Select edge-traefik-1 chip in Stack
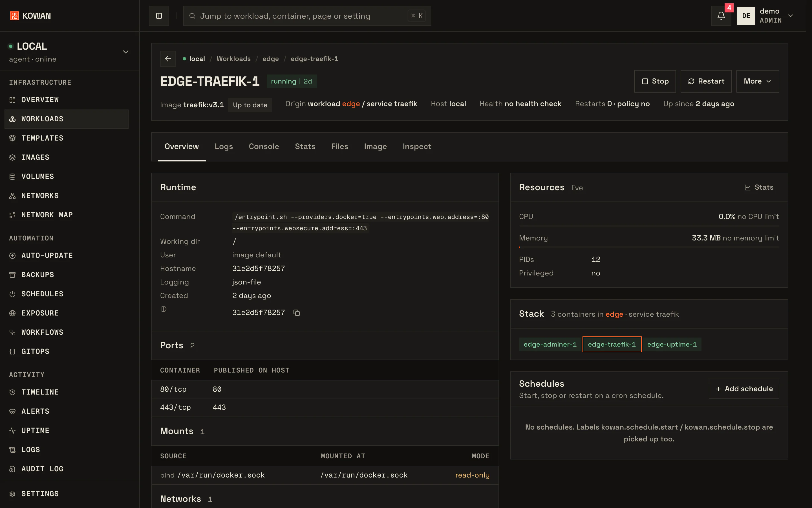This screenshot has width=812, height=508. pyautogui.click(x=612, y=344)
